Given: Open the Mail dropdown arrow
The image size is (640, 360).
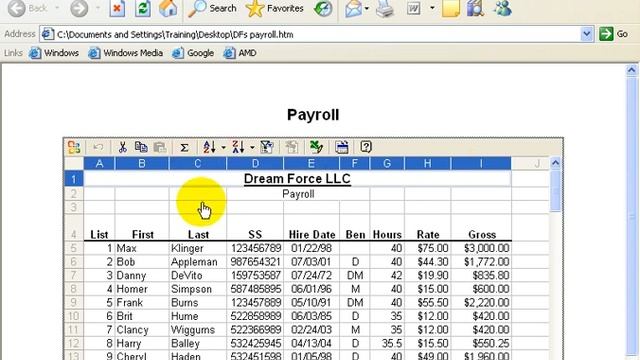Looking at the screenshot, I should (x=366, y=8).
